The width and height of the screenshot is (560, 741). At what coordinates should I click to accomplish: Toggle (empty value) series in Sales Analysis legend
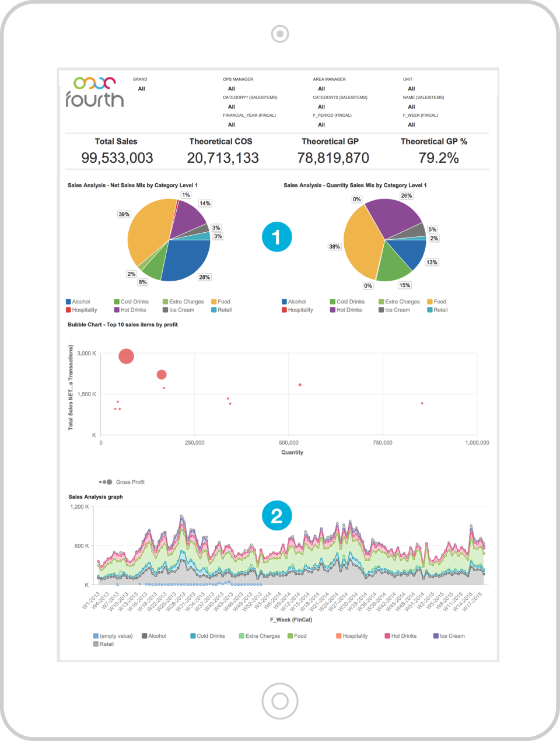113,636
